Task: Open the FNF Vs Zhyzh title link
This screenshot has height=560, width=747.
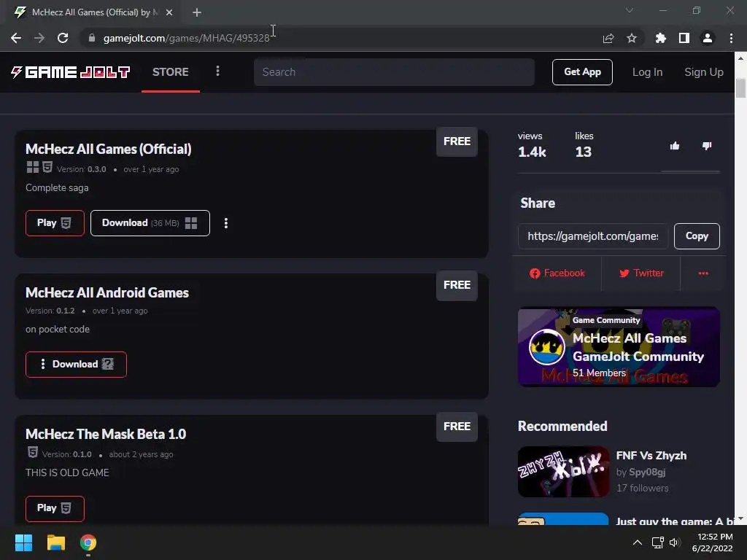Action: coord(651,456)
